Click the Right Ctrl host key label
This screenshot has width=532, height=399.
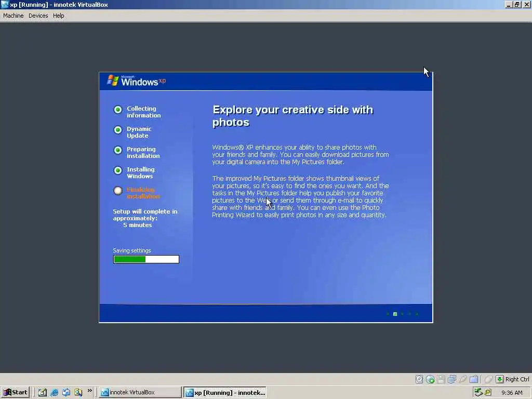pos(517,379)
